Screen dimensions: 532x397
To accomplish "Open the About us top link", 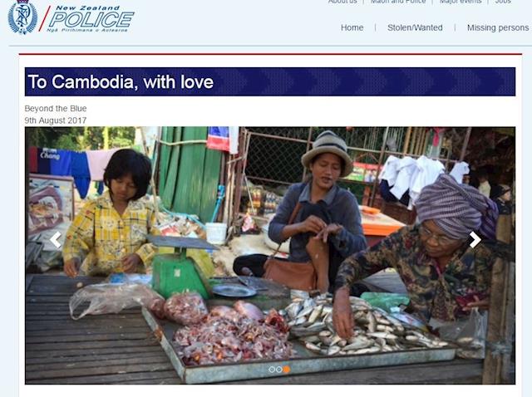I will (x=342, y=2).
